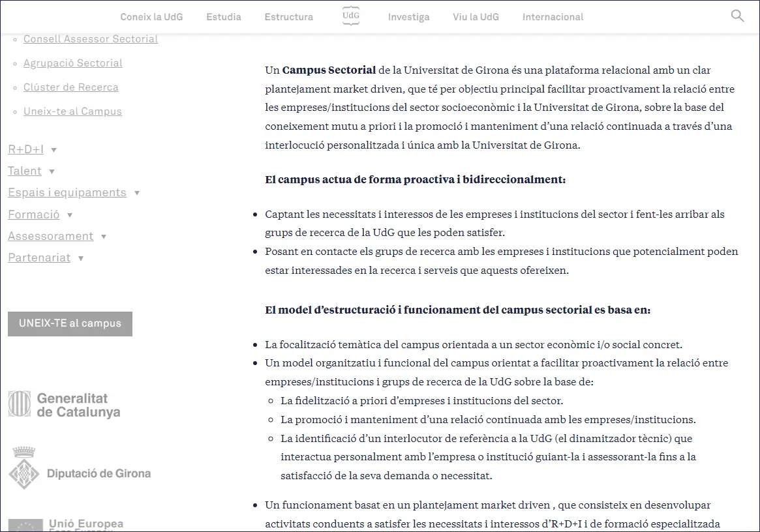760x532 pixels.
Task: Expand the Partenariat section arrow
Action: click(80, 258)
